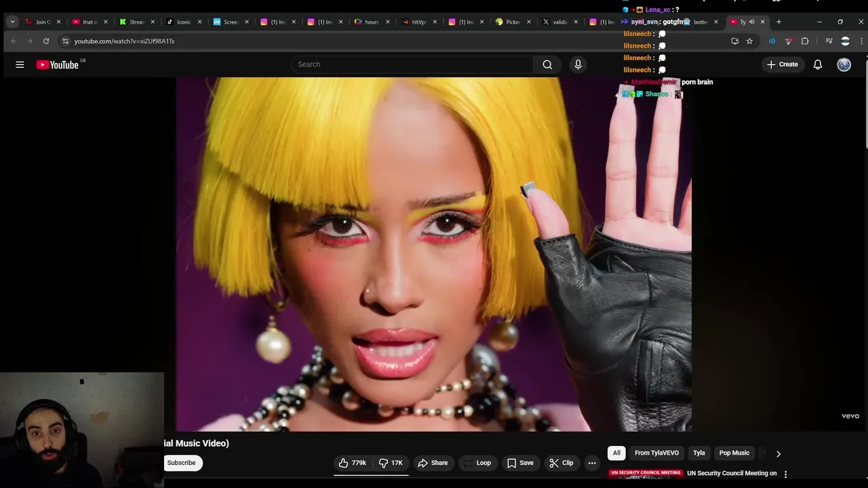Click the 'porn brain' chat message
Viewport: 868px width, 488px height.
(697, 82)
